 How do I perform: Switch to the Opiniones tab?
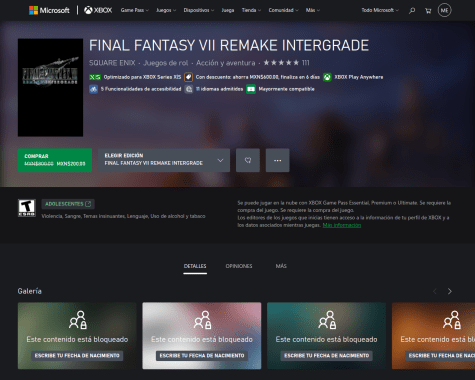click(x=239, y=266)
